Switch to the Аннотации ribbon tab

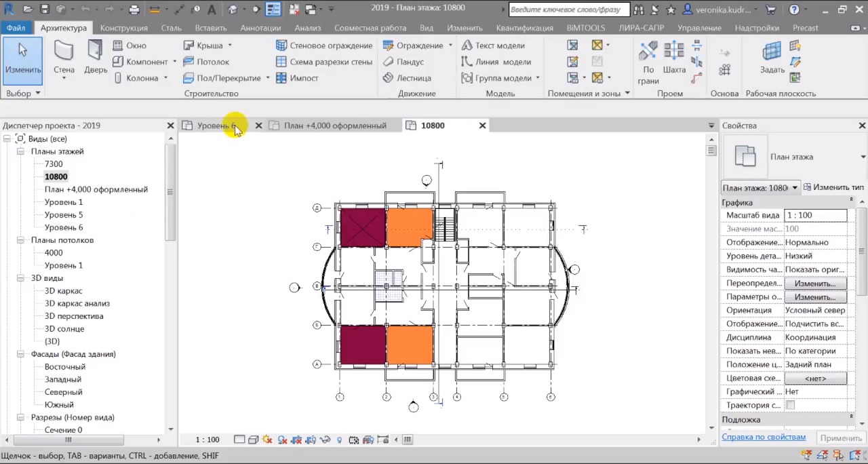(x=260, y=28)
